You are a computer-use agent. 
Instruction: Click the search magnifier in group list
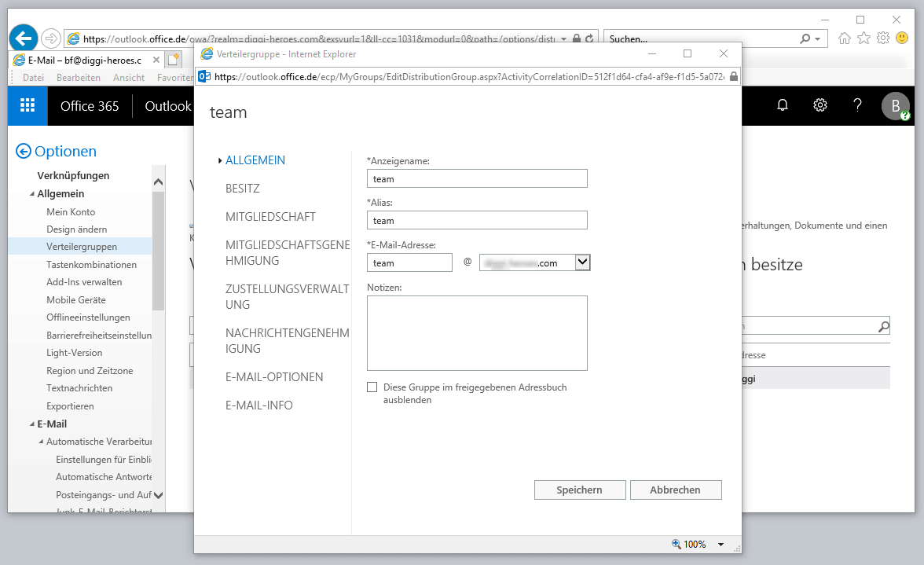pyautogui.click(x=883, y=327)
